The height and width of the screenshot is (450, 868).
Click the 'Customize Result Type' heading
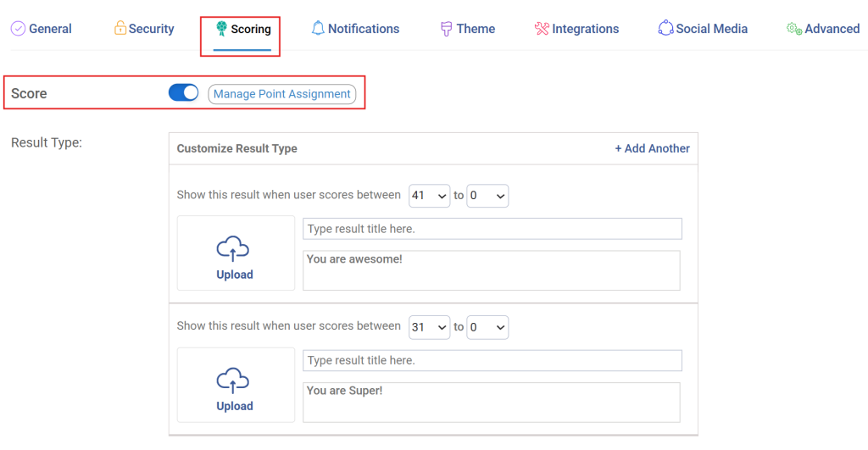tap(237, 148)
